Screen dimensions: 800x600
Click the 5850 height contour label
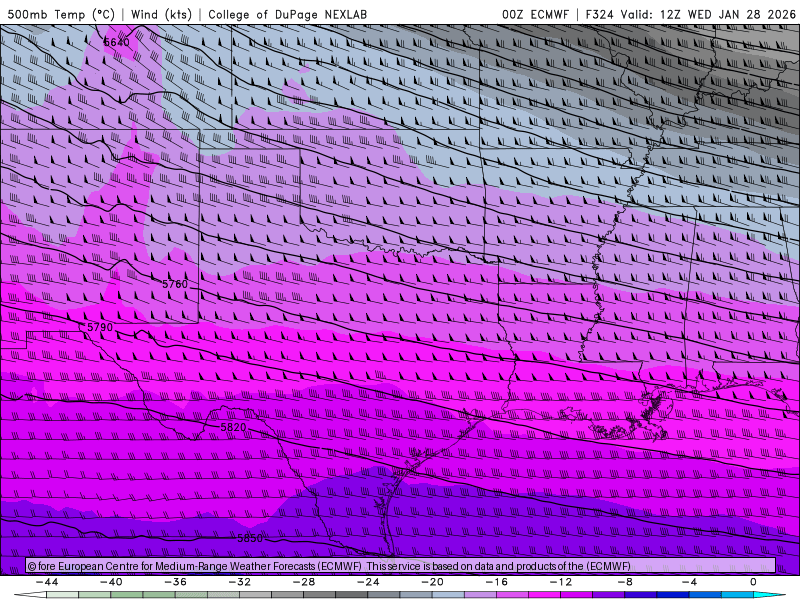(x=250, y=538)
